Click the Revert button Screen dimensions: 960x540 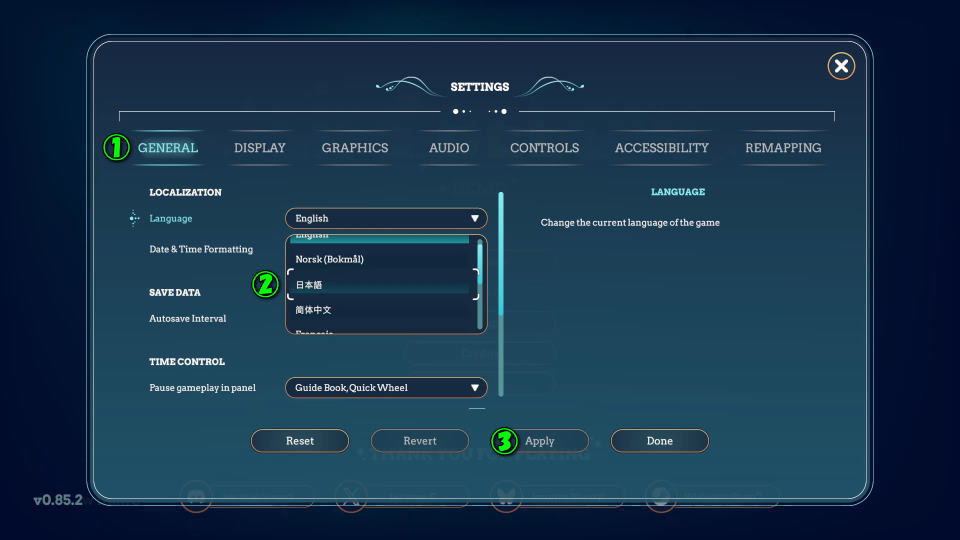coord(420,441)
